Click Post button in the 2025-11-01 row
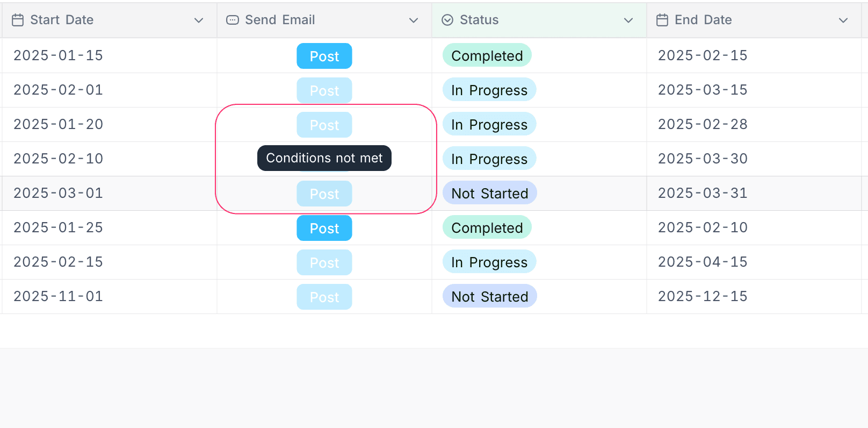868x428 pixels. coord(324,297)
